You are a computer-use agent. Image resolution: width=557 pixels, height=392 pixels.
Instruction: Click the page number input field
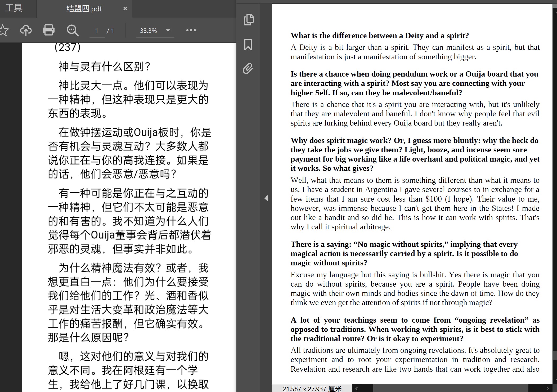pyautogui.click(x=97, y=31)
